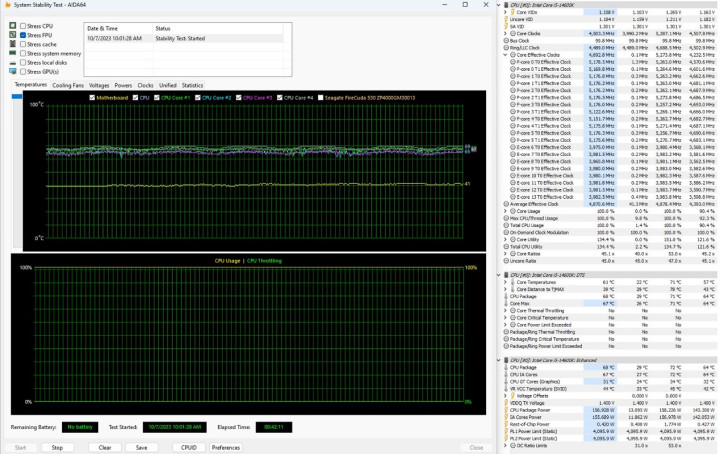The image size is (720, 454).
Task: Toggle Stress system memory checkbox
Action: 23,53
